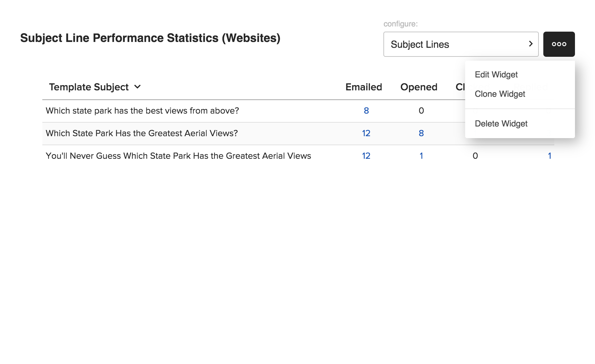Click the last-column 1 in 'You'll Never Guess' row

pyautogui.click(x=549, y=156)
